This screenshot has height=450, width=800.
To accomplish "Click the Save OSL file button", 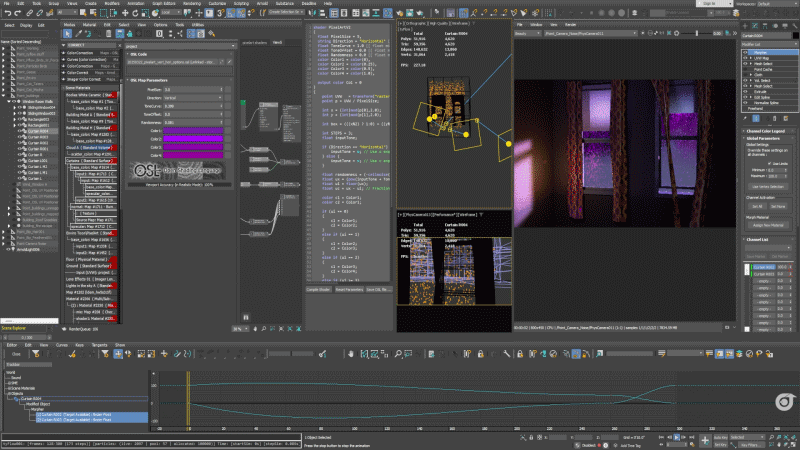I will [x=378, y=289].
